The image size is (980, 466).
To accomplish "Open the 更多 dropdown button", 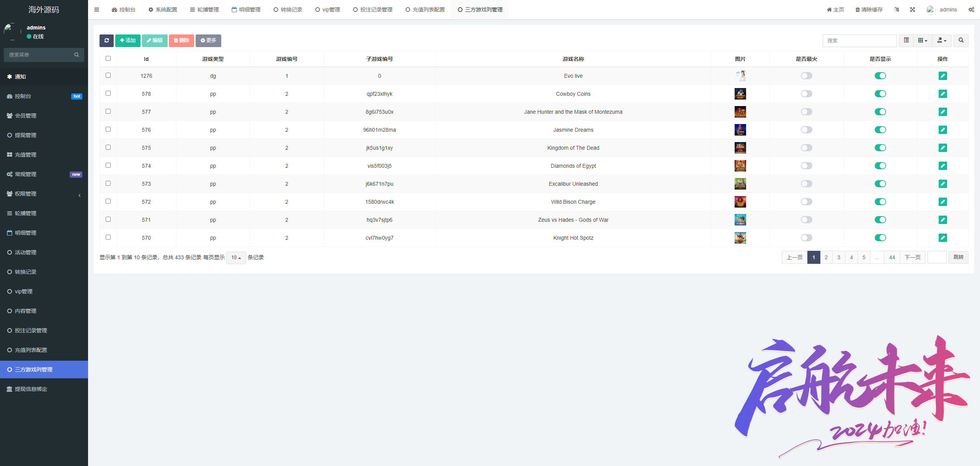I will [x=208, y=41].
